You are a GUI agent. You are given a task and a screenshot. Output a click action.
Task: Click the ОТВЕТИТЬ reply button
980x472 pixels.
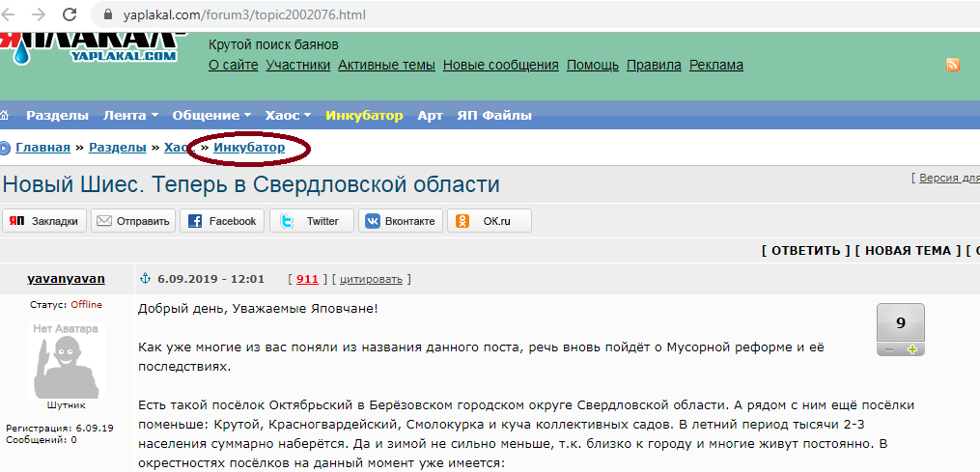click(x=806, y=251)
